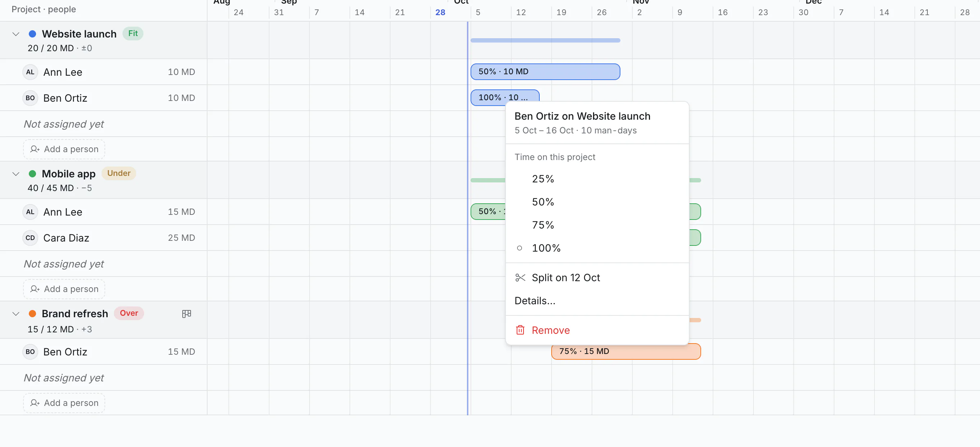980x447 pixels.
Task: Click '5 Oct – 16 Oct · 10 man-days' text
Action: 576,130
